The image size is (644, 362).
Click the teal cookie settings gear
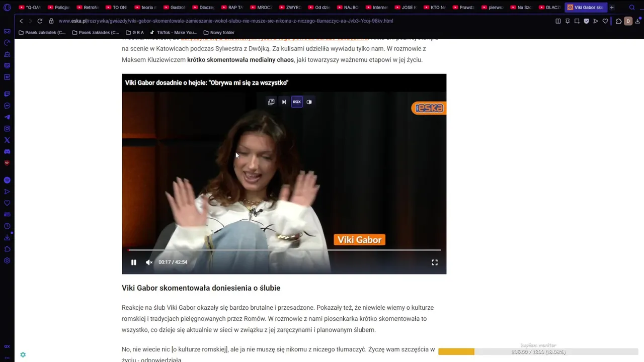click(x=23, y=354)
